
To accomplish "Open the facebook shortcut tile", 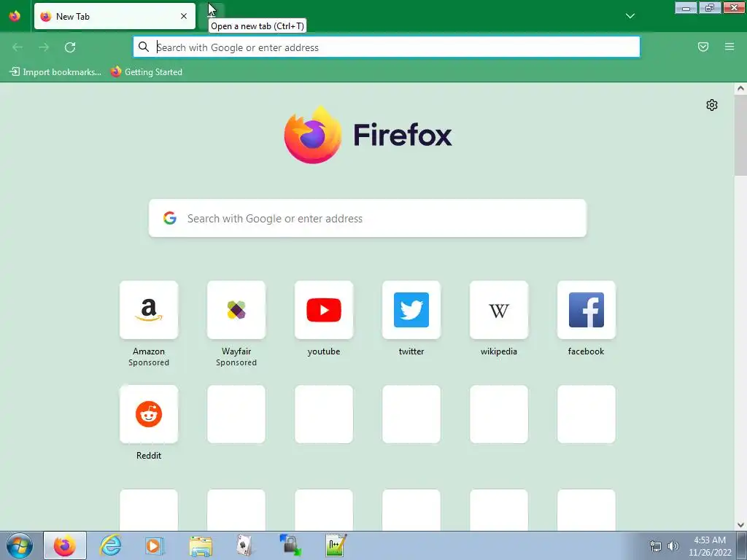I will point(587,310).
